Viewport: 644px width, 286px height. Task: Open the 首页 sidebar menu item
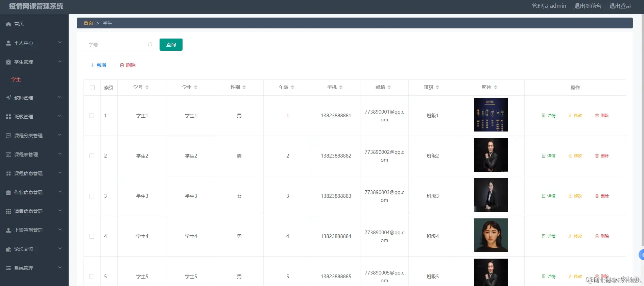tap(34, 24)
